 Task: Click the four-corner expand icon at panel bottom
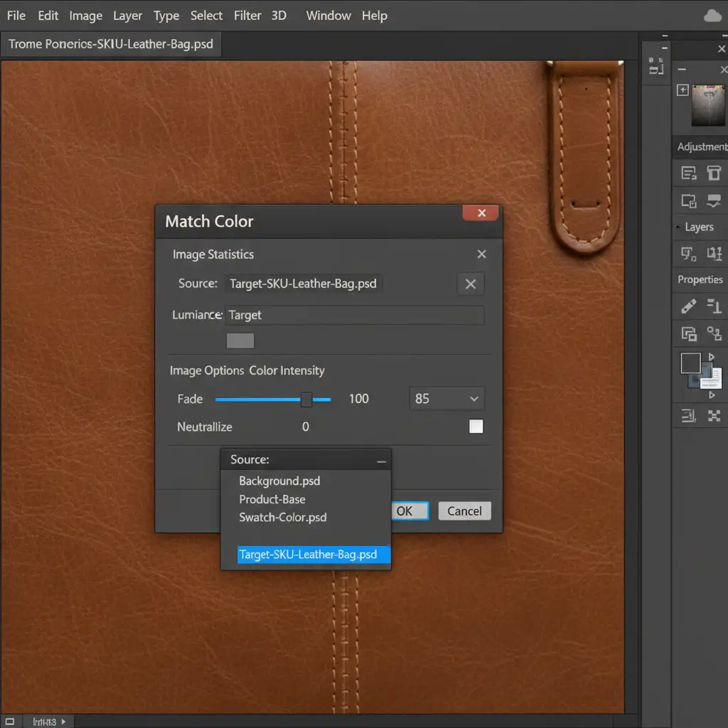point(714,416)
